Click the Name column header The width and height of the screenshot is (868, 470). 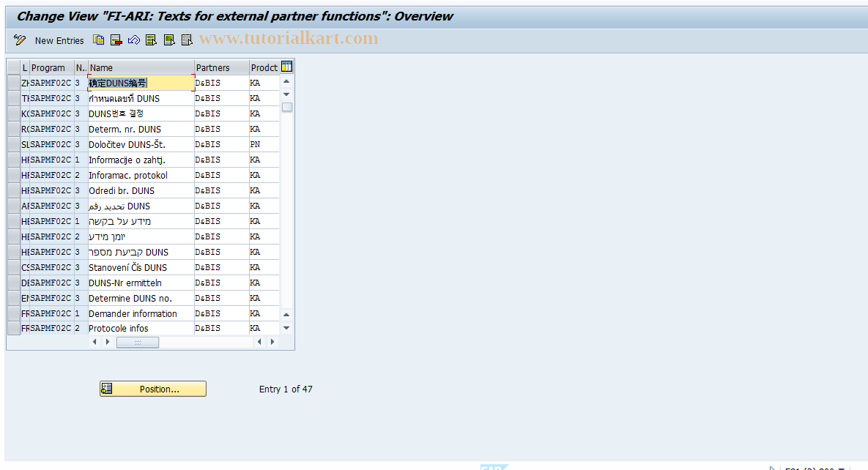[141, 67]
